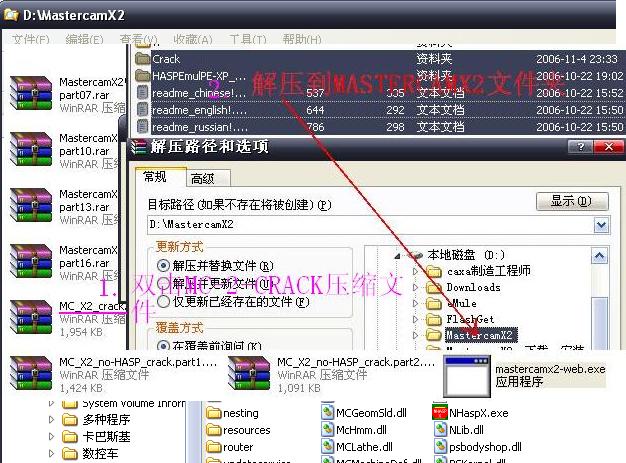626x463 pixels.
Task: Click the Crack folder icon in archive list
Action: click(142, 59)
